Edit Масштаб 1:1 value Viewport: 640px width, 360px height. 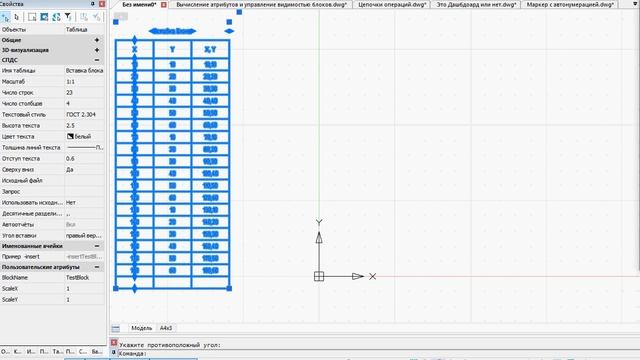click(84, 82)
